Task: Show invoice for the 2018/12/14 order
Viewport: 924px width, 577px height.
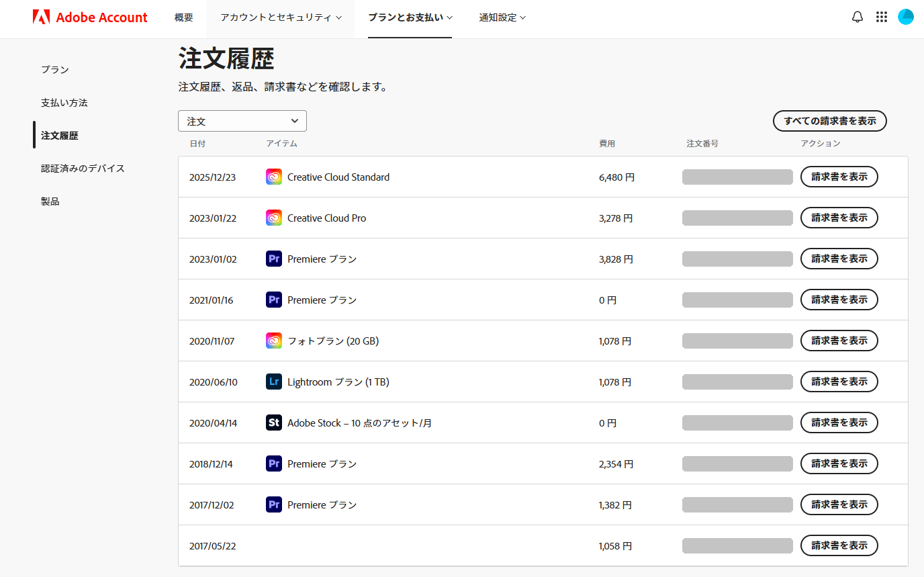Action: [x=839, y=463]
